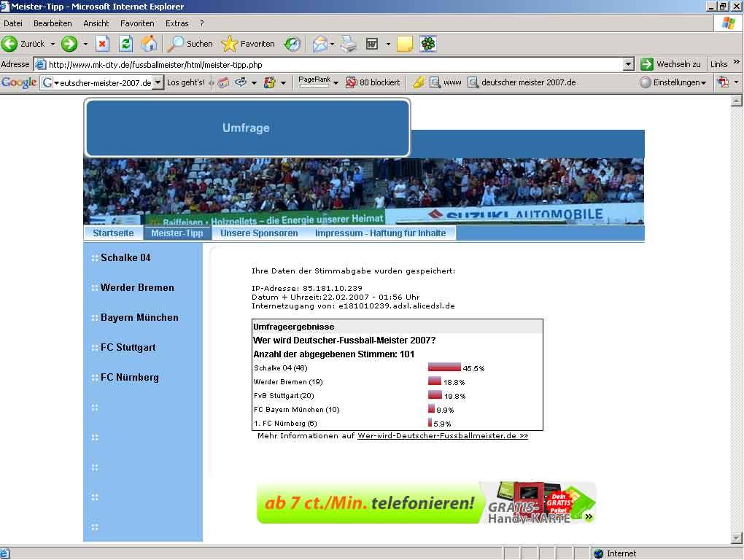Open the Unsere Sponsoren tab
The height and width of the screenshot is (560, 744).
click(x=259, y=233)
